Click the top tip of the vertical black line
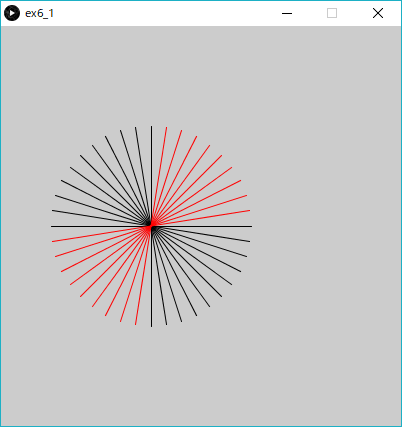Screen dimensions: 402x427 pos(151,127)
